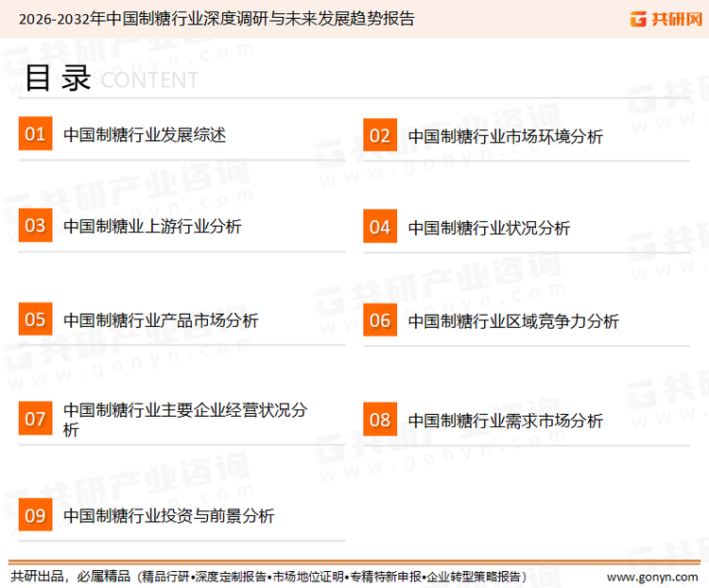
Task: Select 中国制糖行业需求市场分析 entry
Action: tap(505, 421)
